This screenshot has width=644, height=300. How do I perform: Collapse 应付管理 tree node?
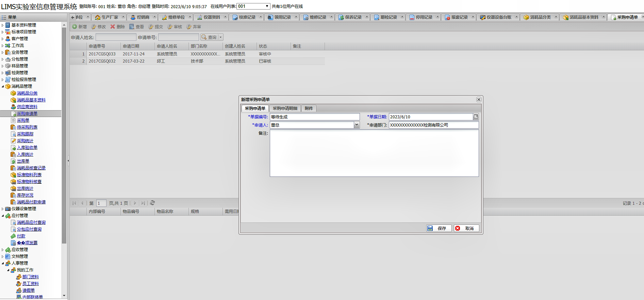click(x=3, y=216)
